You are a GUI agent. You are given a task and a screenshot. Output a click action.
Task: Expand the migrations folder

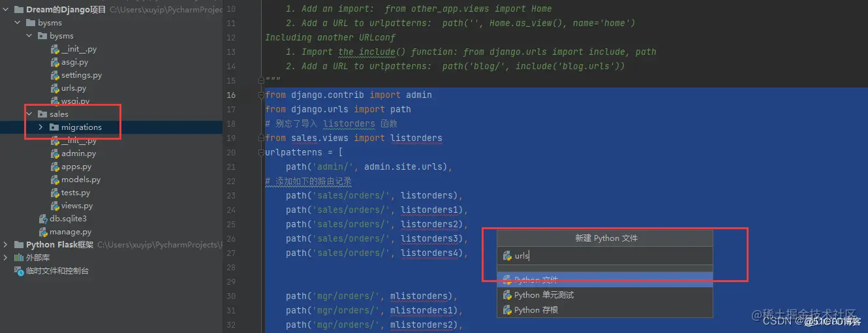click(41, 127)
